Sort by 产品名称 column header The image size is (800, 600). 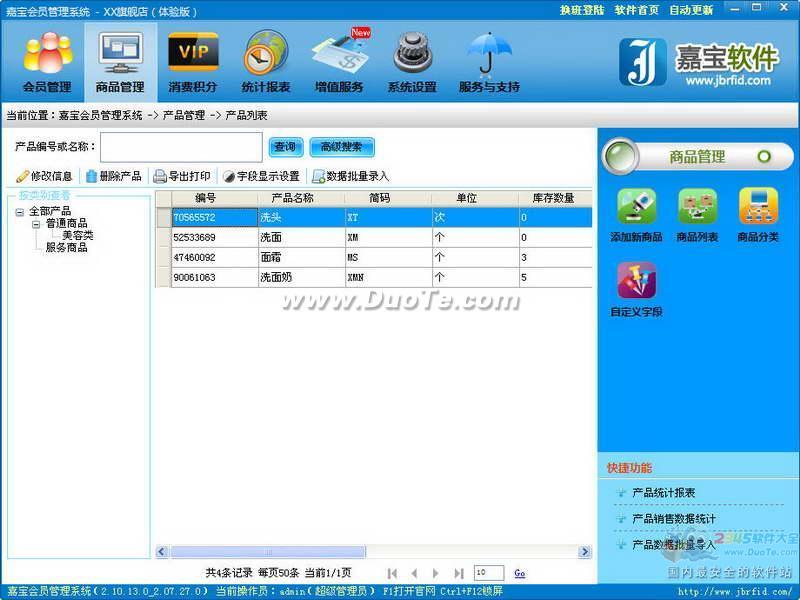(x=302, y=198)
